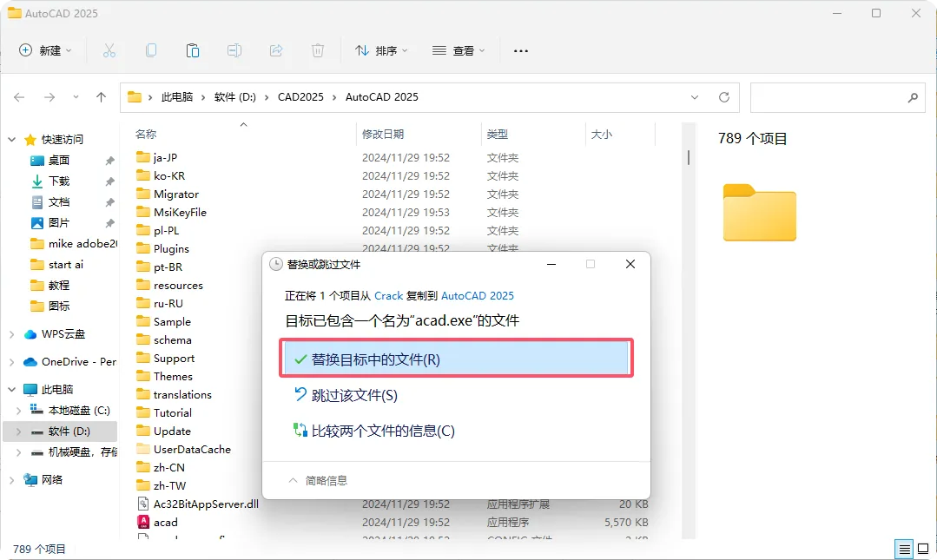
Task: Click the AutoCAD 2025 destination link in dialog
Action: point(477,296)
